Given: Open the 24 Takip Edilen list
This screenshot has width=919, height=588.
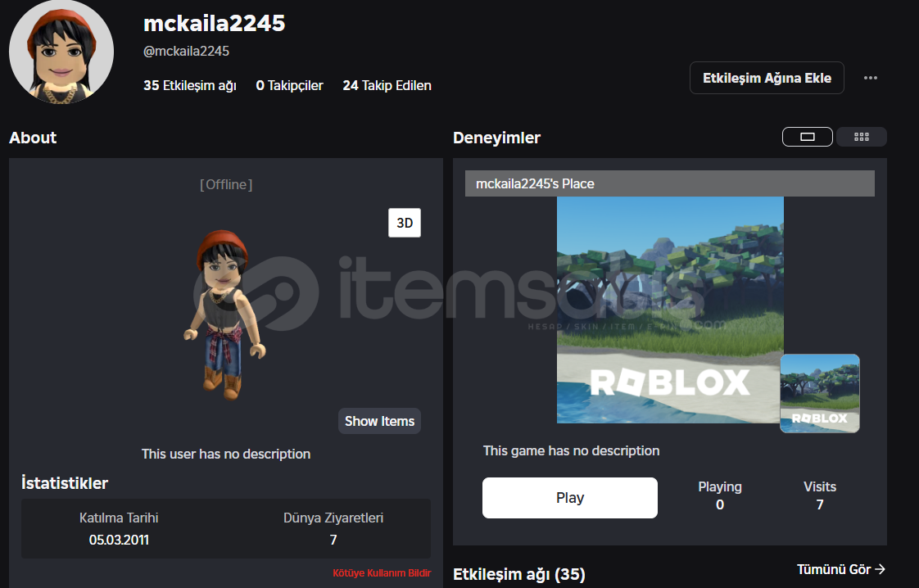Looking at the screenshot, I should tap(387, 86).
